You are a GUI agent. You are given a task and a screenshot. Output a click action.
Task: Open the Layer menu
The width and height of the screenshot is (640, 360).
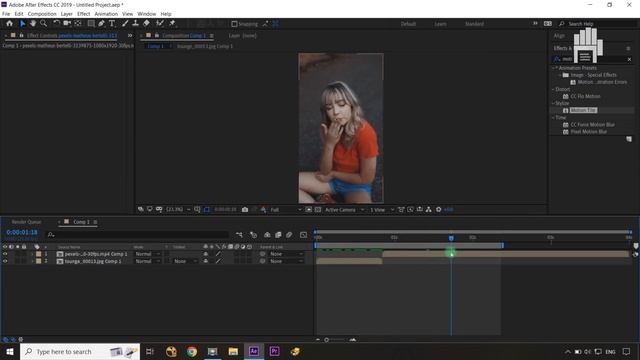tap(67, 14)
